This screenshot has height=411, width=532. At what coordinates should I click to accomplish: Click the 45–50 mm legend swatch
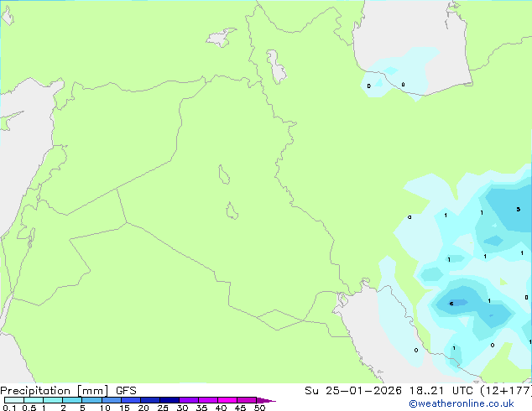tap(247, 400)
